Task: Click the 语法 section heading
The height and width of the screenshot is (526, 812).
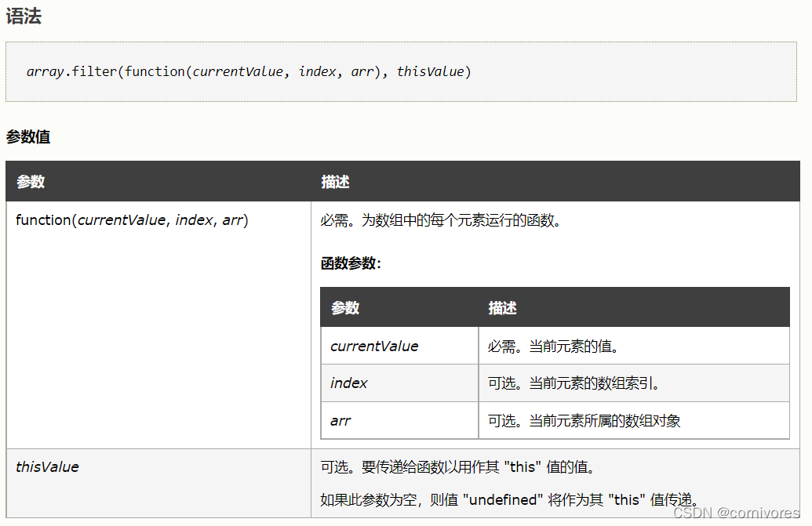Action: click(24, 16)
